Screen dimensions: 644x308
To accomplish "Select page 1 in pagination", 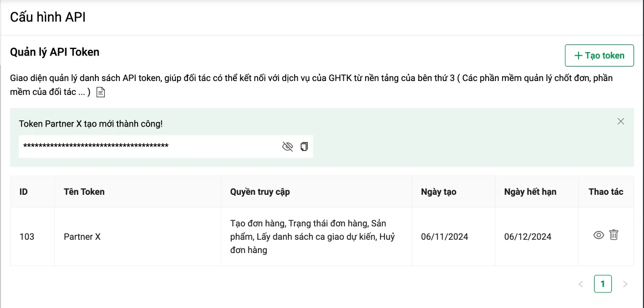I will [602, 284].
